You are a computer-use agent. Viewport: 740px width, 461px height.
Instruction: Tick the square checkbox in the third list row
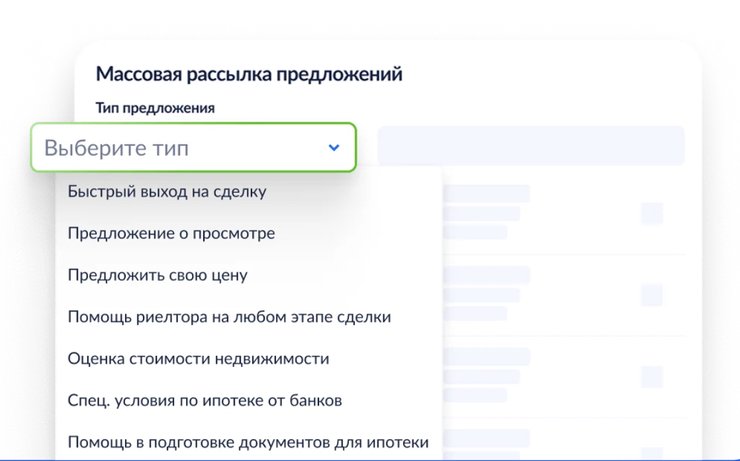click(652, 376)
